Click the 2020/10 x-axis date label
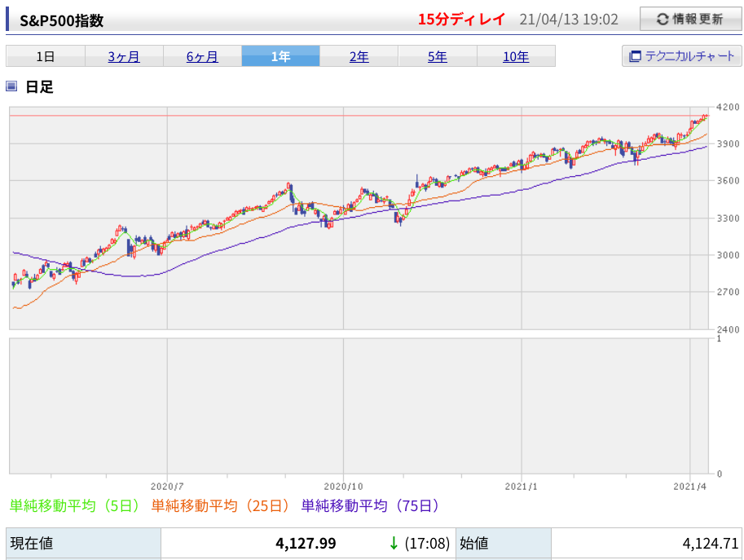Viewport: 744px width, 560px height. point(343,487)
